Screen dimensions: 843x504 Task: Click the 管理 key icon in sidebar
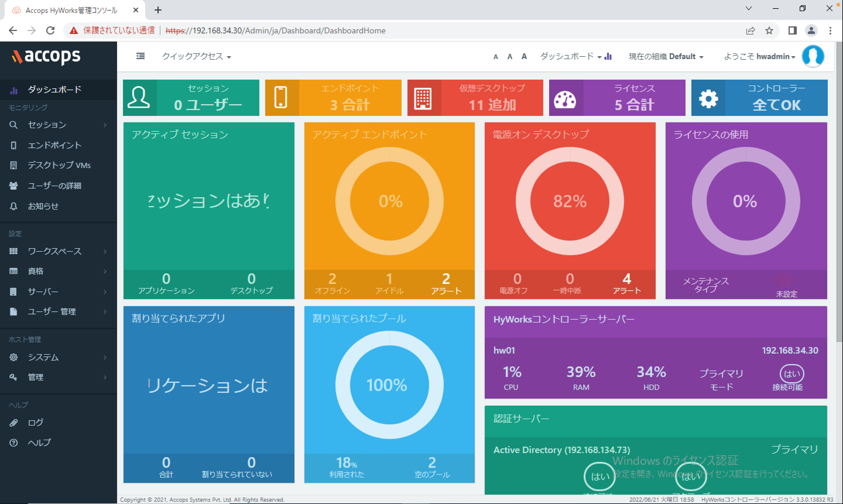pyautogui.click(x=13, y=377)
